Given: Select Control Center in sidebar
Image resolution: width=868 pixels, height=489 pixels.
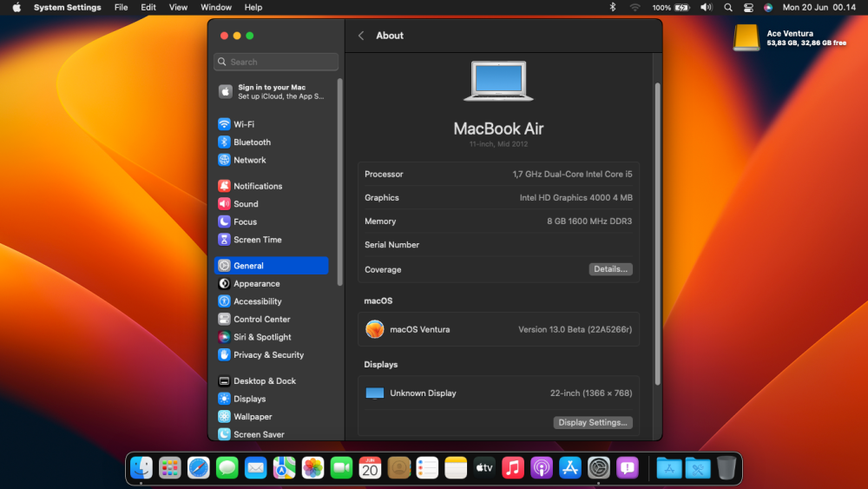Looking at the screenshot, I should click(271, 319).
